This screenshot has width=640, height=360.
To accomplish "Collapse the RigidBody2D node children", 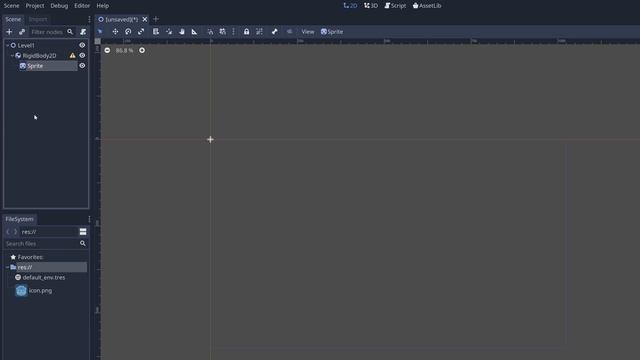I will click(x=12, y=56).
